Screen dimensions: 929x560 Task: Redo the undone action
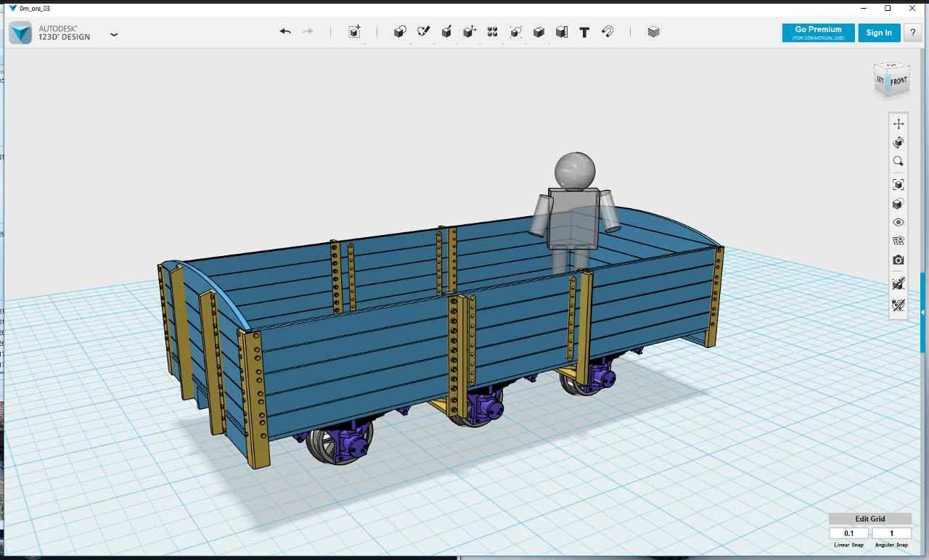click(308, 32)
